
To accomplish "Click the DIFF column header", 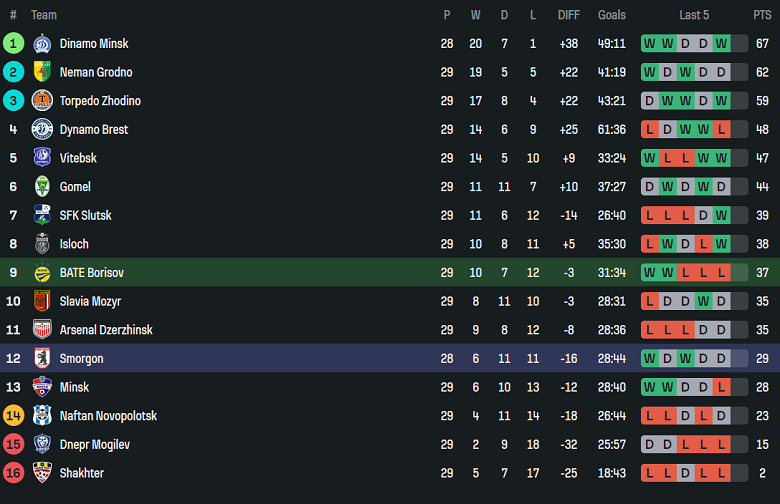I will click(568, 15).
